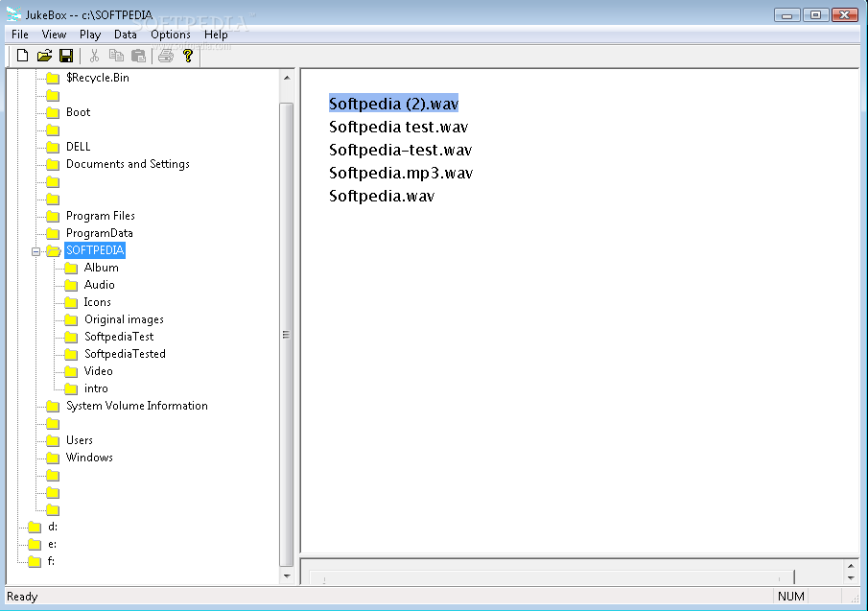Click the yellow question mark Help icon

tap(188, 56)
